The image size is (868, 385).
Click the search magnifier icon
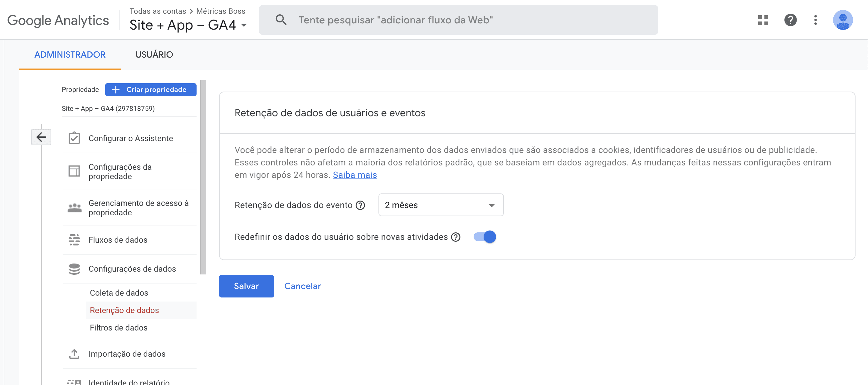point(281,20)
